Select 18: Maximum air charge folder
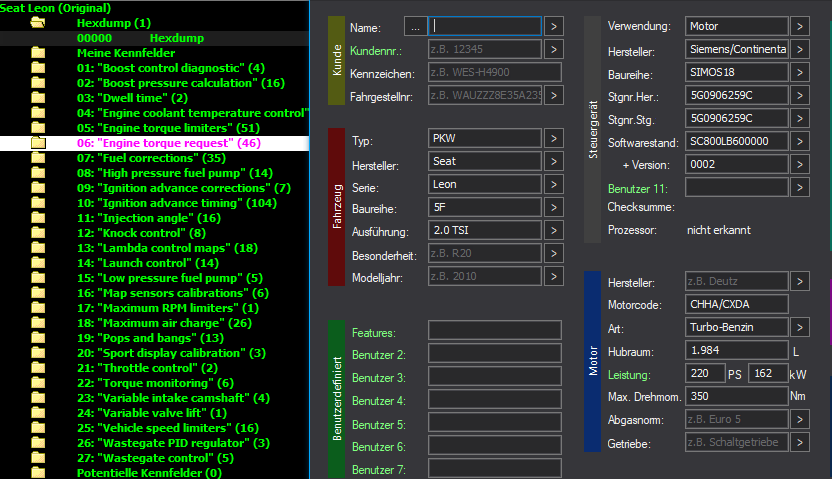 coord(164,323)
